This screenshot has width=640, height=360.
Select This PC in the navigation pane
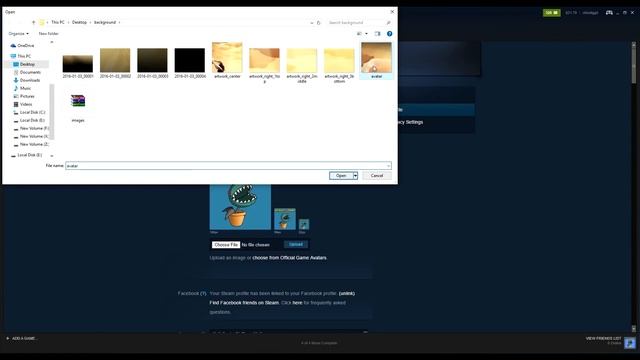coord(24,56)
